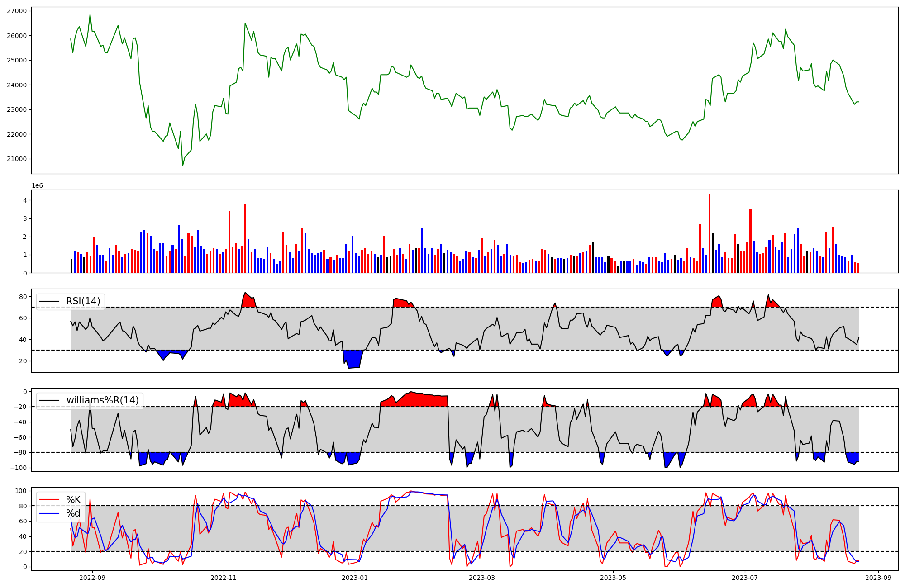Click the RSI(14) legend label
The image size is (905, 588).
83,301
